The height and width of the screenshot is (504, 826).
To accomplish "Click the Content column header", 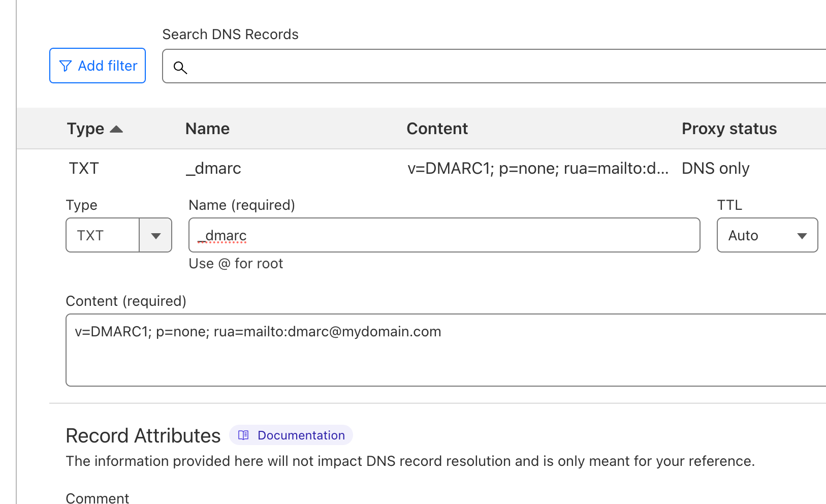I will pos(437,129).
